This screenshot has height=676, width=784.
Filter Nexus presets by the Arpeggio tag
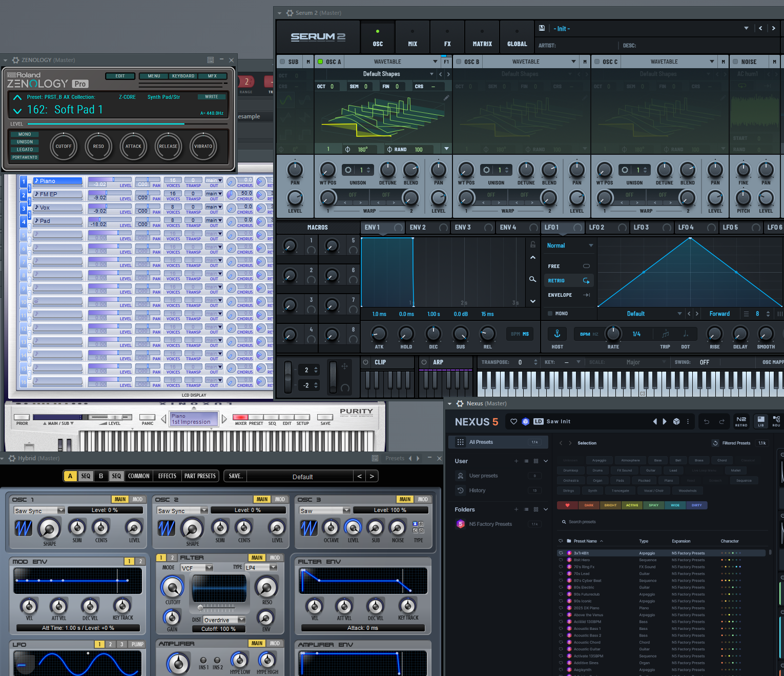pyautogui.click(x=599, y=460)
